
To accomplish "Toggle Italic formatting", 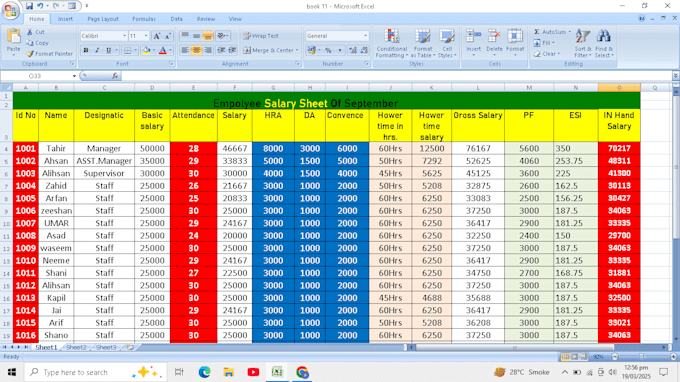I will pos(97,50).
